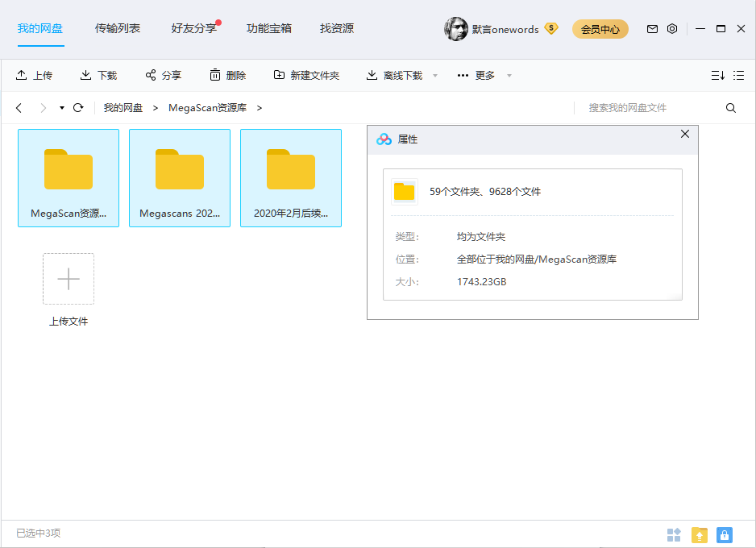Click the gold membership badge icon
This screenshot has width=756, height=548.
tap(551, 28)
